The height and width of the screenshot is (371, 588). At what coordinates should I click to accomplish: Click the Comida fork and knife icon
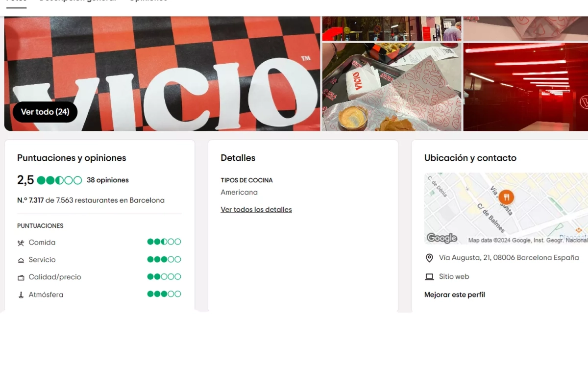coord(21,243)
